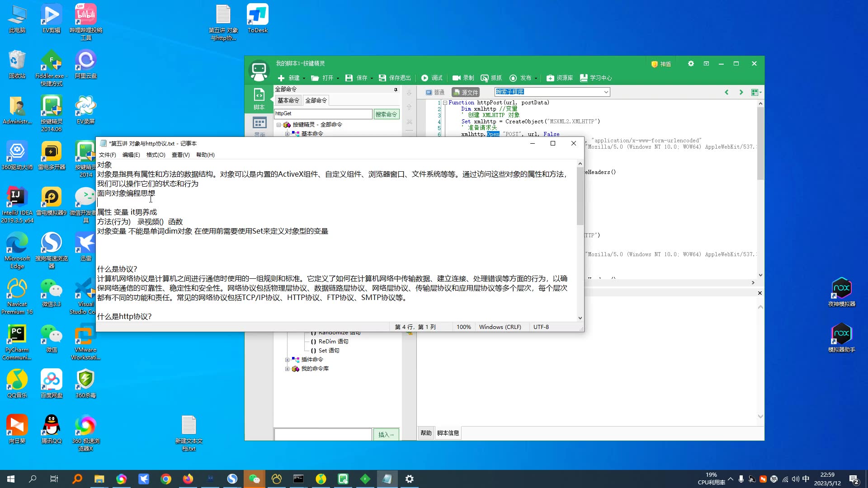Toggle the 源文件 source view button
The image size is (868, 488).
coord(465,92)
